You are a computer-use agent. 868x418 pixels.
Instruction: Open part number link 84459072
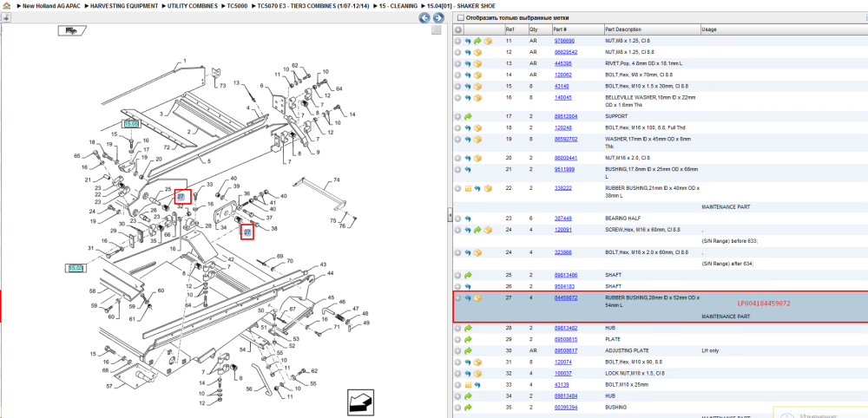point(566,297)
